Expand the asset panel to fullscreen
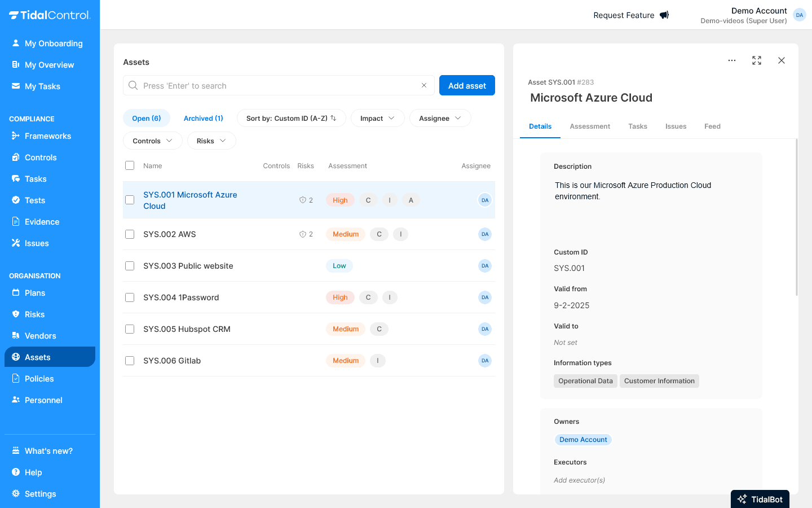Viewport: 812px width, 508px height. tap(756, 60)
